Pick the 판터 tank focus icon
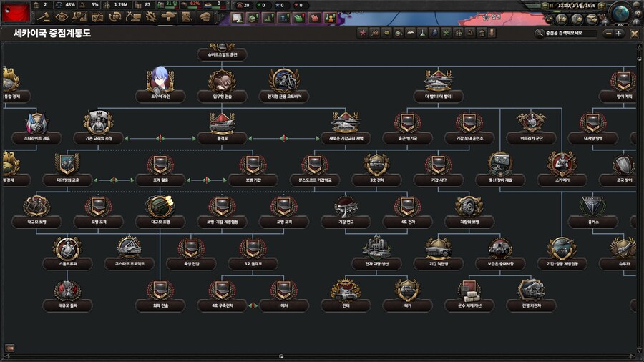The width and height of the screenshot is (644, 362). [x=345, y=290]
